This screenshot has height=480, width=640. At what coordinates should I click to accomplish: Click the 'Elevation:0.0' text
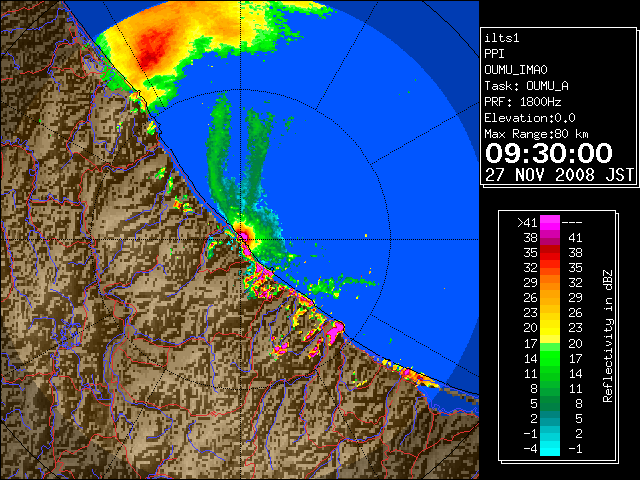point(530,118)
